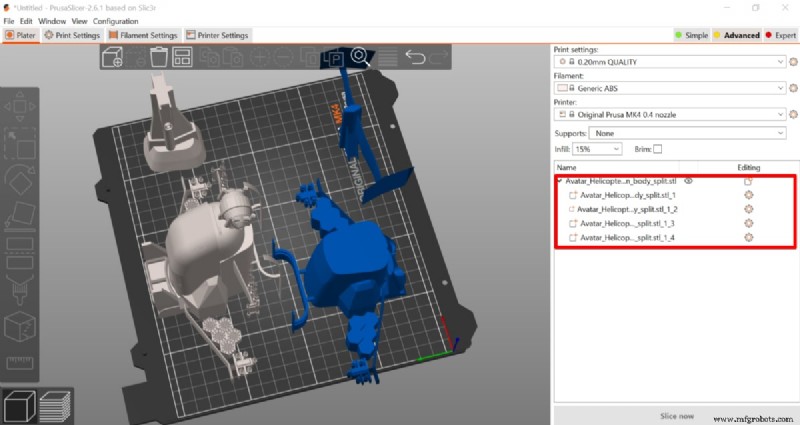Open filament settings gear beside Generic ABS
This screenshot has height=425, width=800.
[x=793, y=88]
